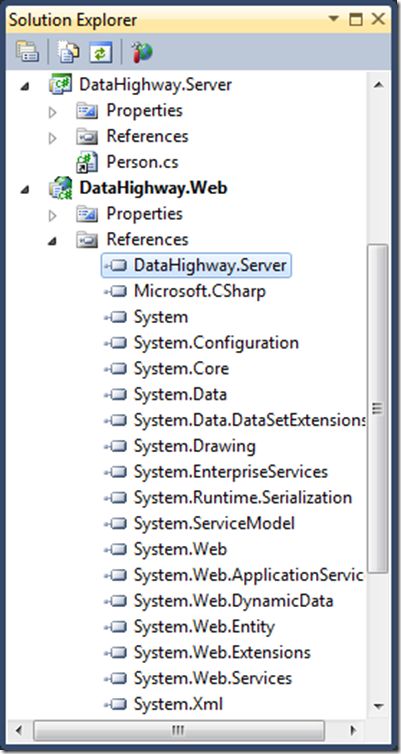401x754 pixels.
Task: Select the System.Xml reference
Action: point(178,704)
